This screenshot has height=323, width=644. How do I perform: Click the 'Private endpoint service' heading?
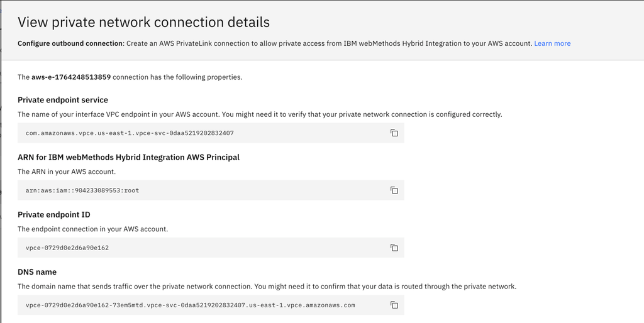[63, 100]
